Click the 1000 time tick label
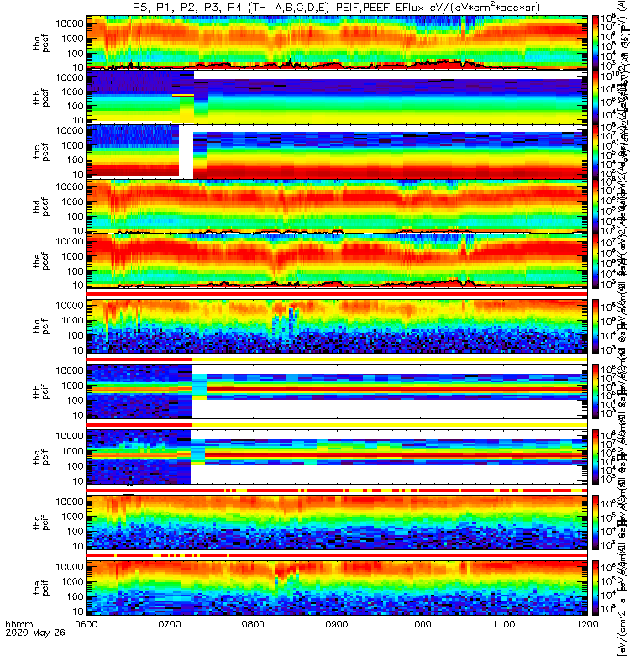The image size is (630, 672). tap(421, 624)
